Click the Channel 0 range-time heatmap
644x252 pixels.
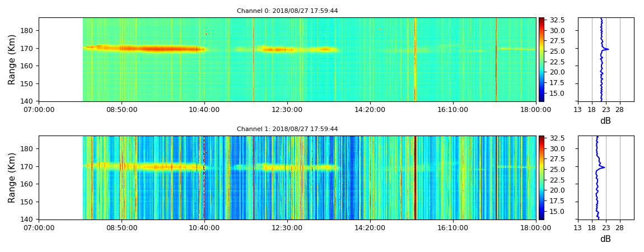pos(287,59)
